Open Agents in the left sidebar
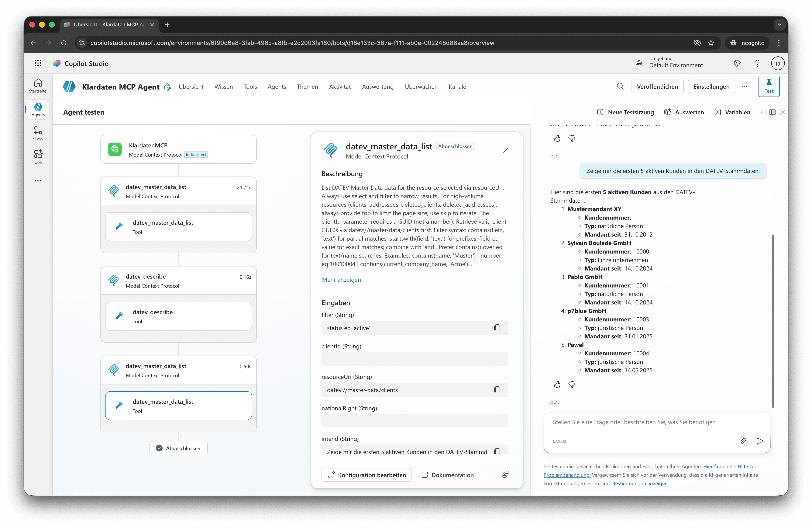Image resolution: width=812 pixels, height=527 pixels. [38, 110]
